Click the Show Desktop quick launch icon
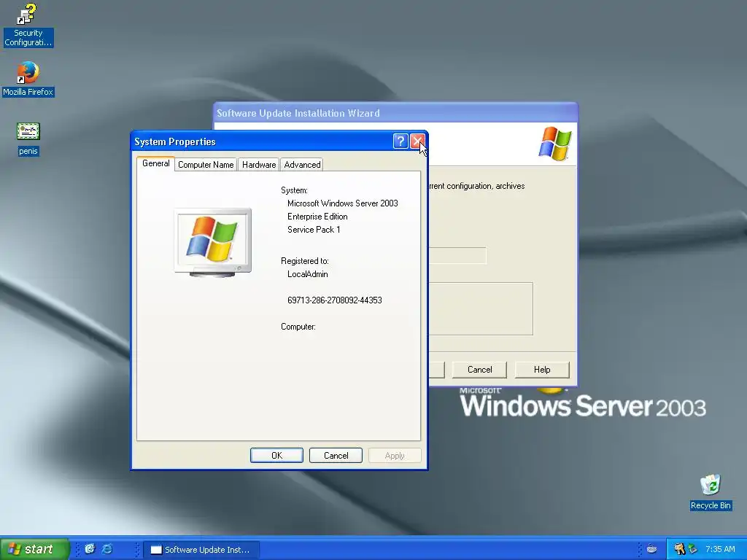 90,549
